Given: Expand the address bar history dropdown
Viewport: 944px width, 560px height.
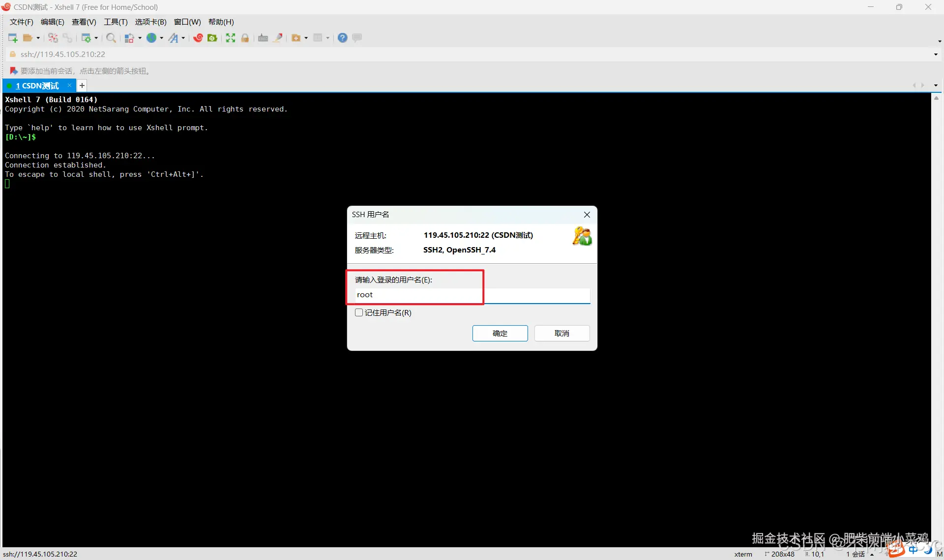Looking at the screenshot, I should 936,55.
